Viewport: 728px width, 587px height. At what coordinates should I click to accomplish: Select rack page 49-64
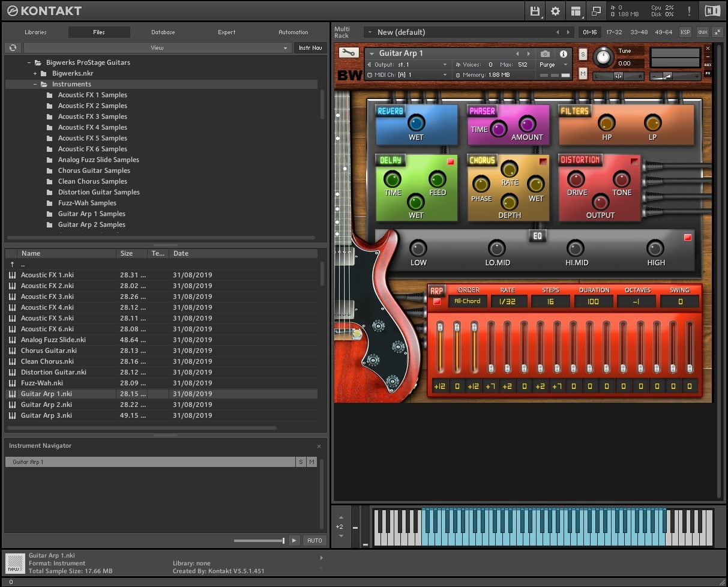(664, 32)
